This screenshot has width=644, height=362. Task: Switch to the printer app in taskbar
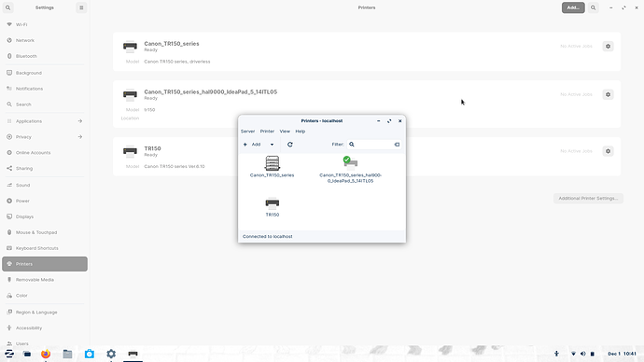(133, 354)
